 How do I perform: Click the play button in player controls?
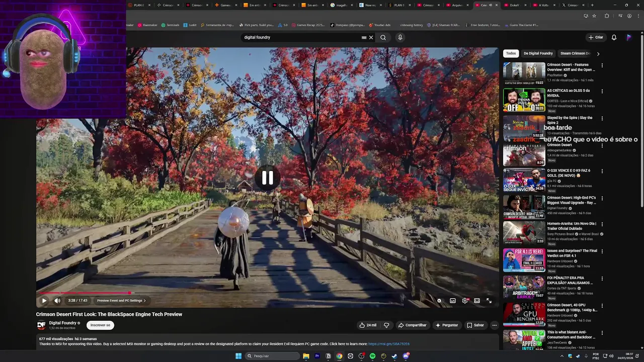coord(44,301)
